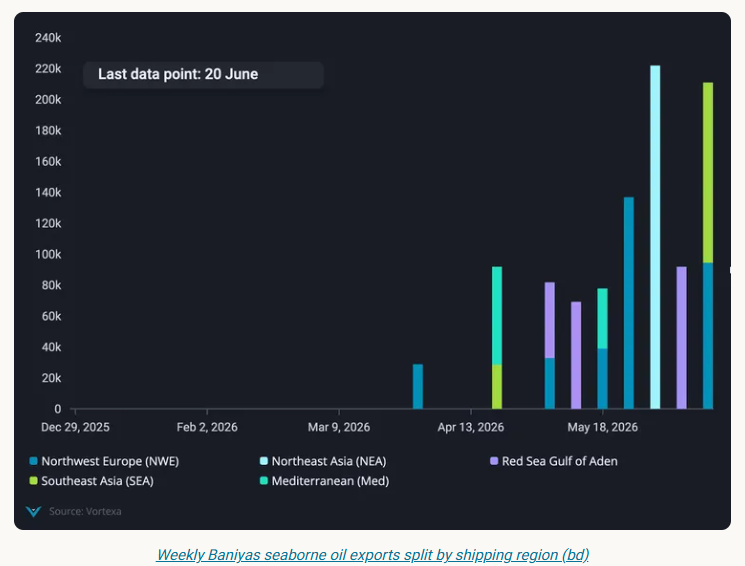This screenshot has height=566, width=745.
Task: Click the 20k y-axis label
Action: [51, 378]
